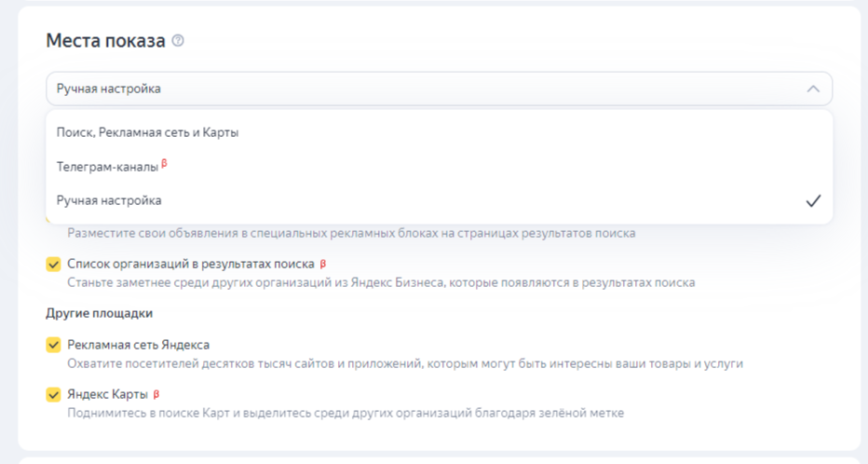868x464 pixels.
Task: Click description about тысяч сайтов и приложений
Action: point(405,363)
